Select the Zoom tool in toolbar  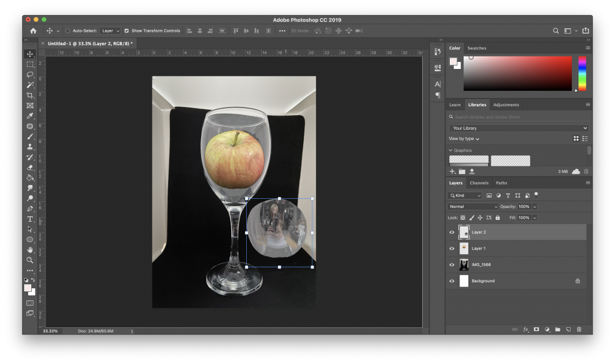(x=30, y=260)
